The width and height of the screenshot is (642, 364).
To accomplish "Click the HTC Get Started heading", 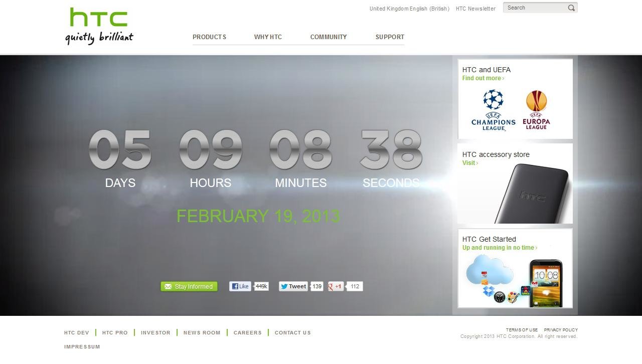I will click(489, 239).
